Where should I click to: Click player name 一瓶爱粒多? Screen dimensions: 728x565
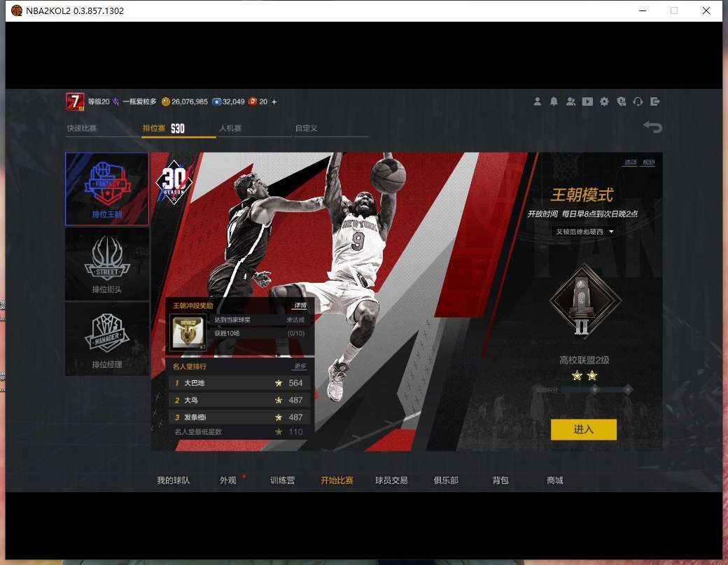(140, 102)
